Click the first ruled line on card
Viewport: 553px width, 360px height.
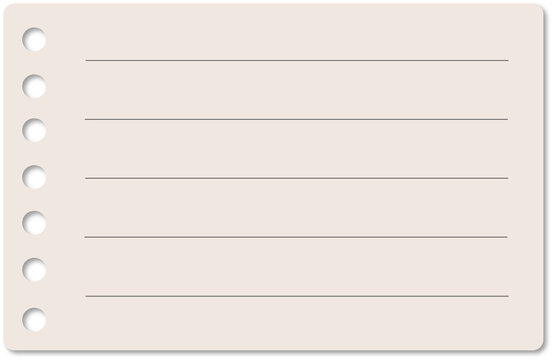pos(297,60)
